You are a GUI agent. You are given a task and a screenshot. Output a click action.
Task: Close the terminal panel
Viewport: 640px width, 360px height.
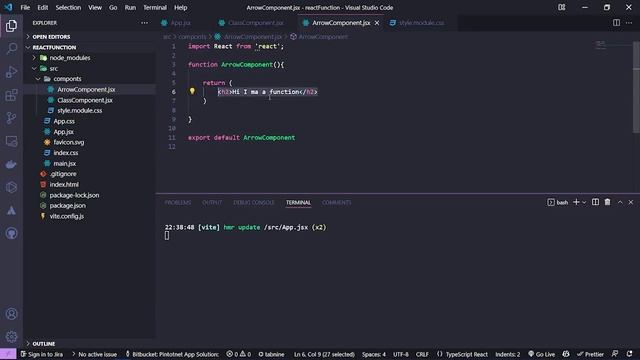click(631, 202)
